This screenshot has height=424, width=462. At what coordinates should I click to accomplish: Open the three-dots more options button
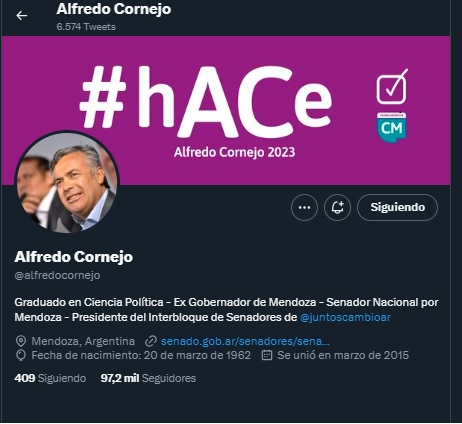304,208
